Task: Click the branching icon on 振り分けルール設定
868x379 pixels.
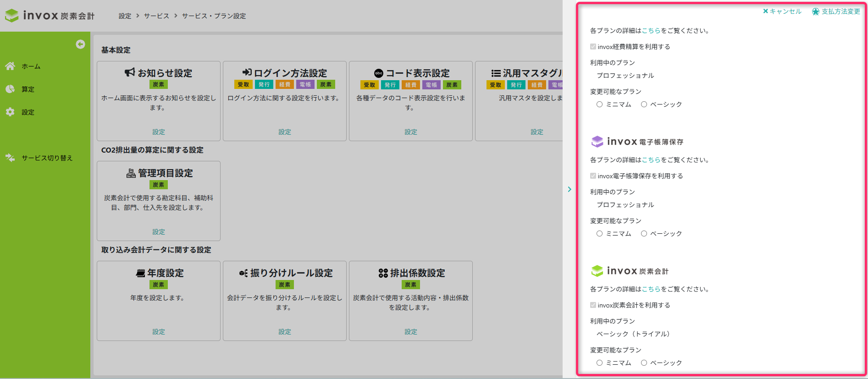Action: click(243, 273)
